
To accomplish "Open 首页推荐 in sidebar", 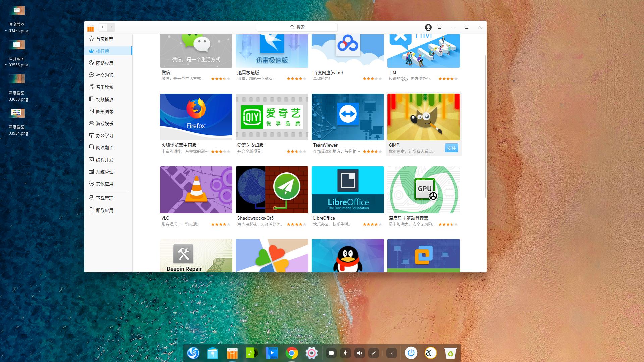I will 105,39.
